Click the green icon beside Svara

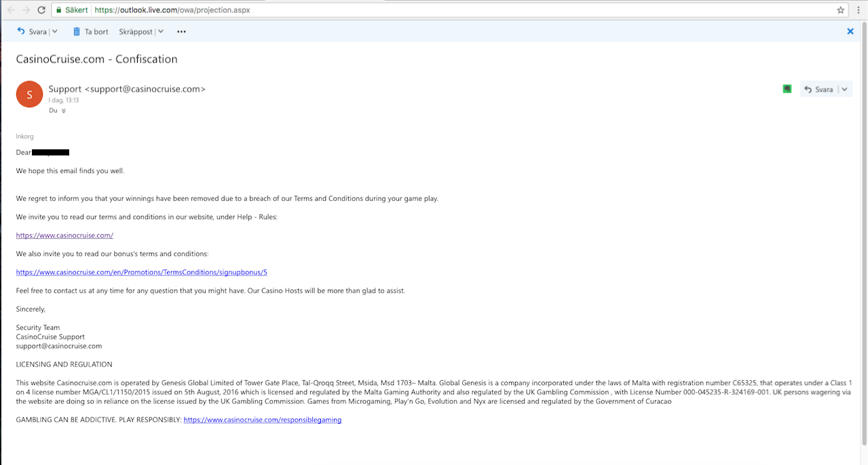pos(787,89)
